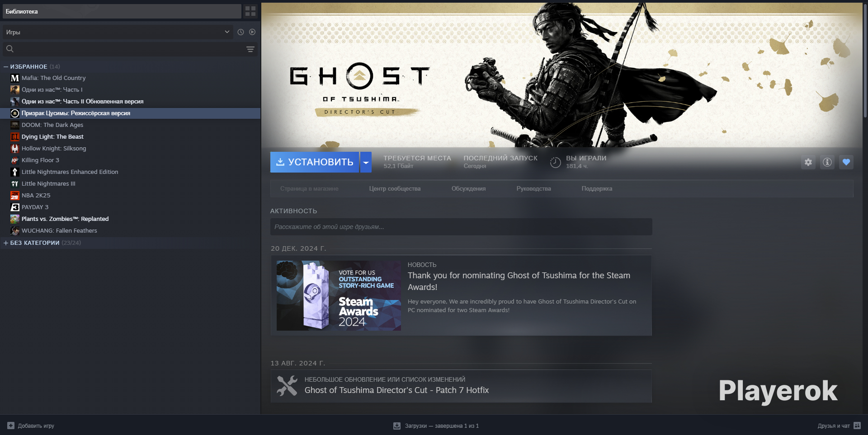Screen dimensions: 868x435
Task: Toggle the favorite heart icon
Action: click(x=846, y=162)
